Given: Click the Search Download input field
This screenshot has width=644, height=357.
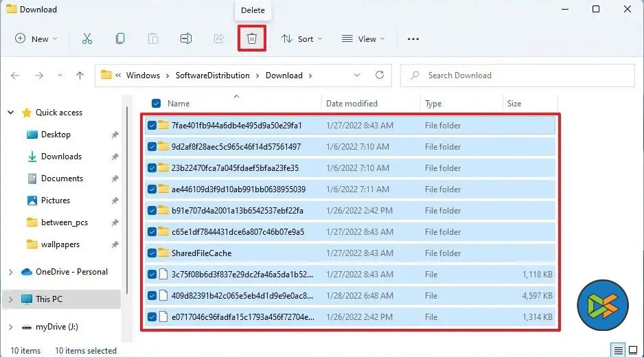Looking at the screenshot, I should point(522,76).
